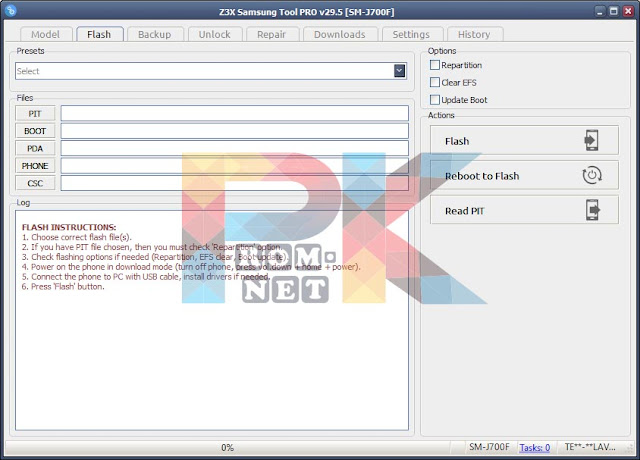This screenshot has width=640, height=460.
Task: Click the BOOT file path field
Action: [x=235, y=131]
